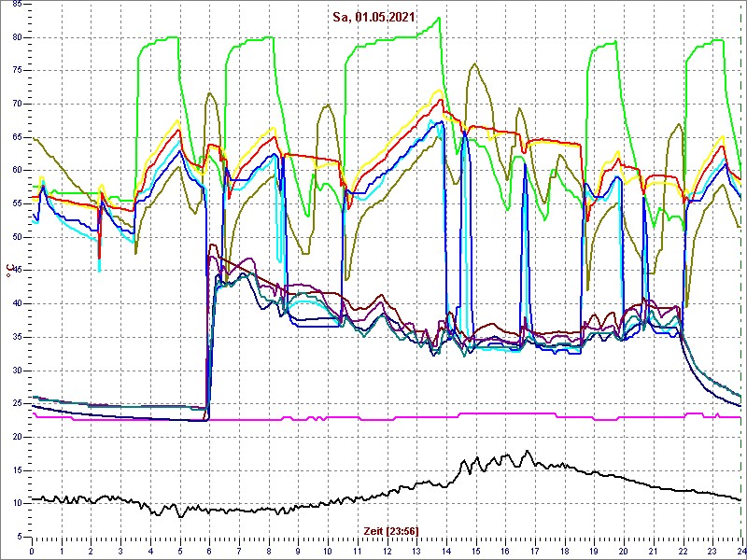
Task: Pick hour 24 on the time axis
Action: click(x=741, y=551)
